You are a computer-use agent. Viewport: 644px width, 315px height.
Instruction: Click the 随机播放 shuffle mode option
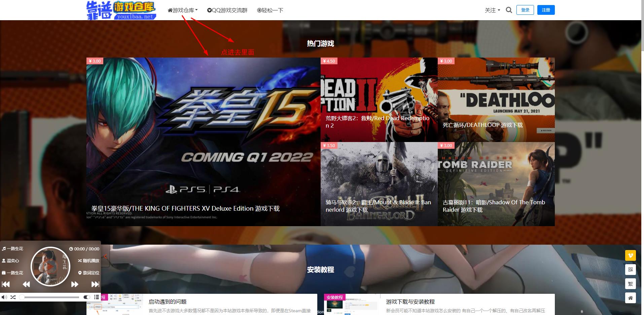[88, 261]
